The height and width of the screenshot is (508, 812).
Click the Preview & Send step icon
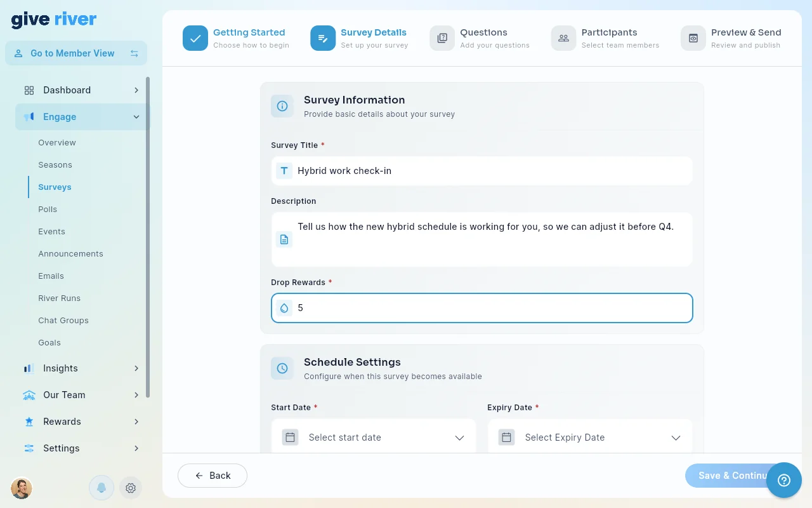pos(693,38)
